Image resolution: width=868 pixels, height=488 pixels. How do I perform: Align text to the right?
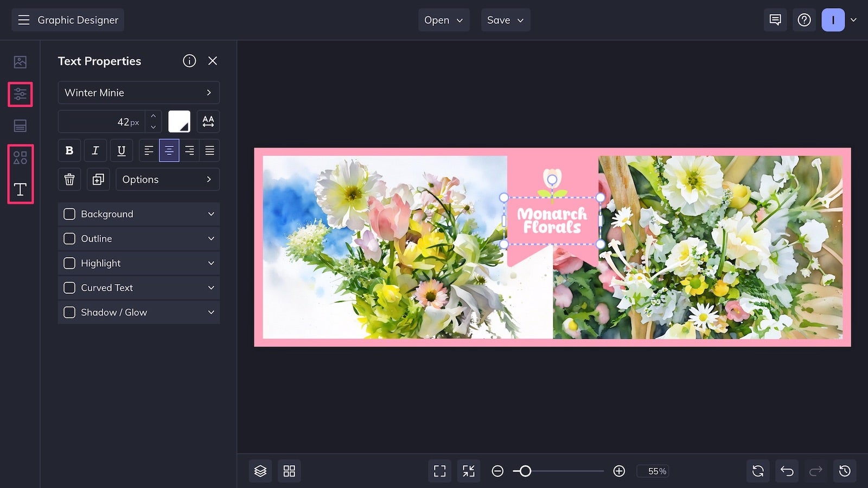pyautogui.click(x=189, y=150)
